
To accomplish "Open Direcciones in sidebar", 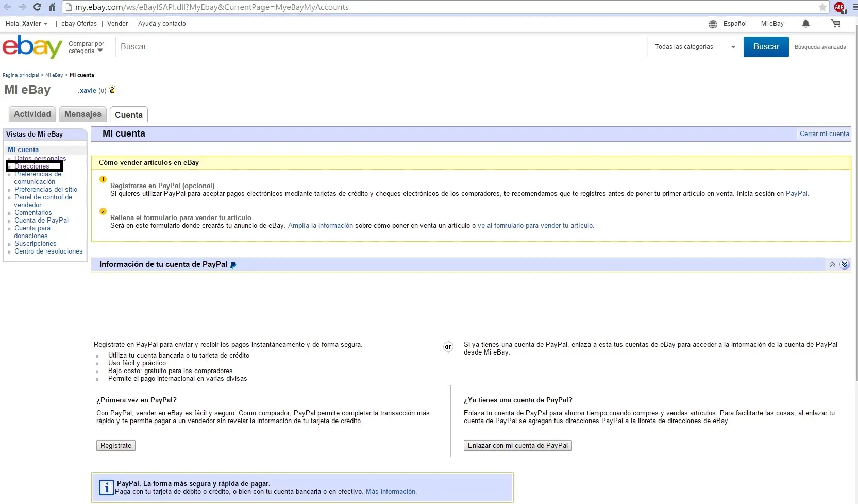I will click(32, 166).
